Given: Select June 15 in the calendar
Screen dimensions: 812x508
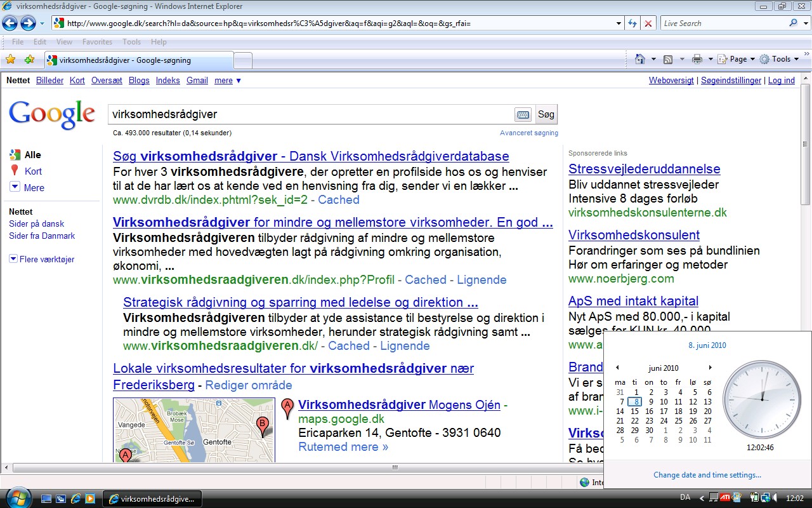Looking at the screenshot, I should point(634,411).
